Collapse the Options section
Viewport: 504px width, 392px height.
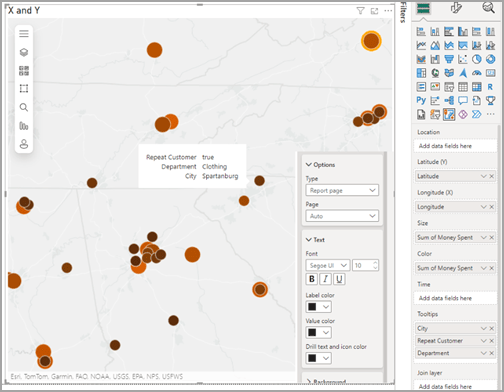309,165
